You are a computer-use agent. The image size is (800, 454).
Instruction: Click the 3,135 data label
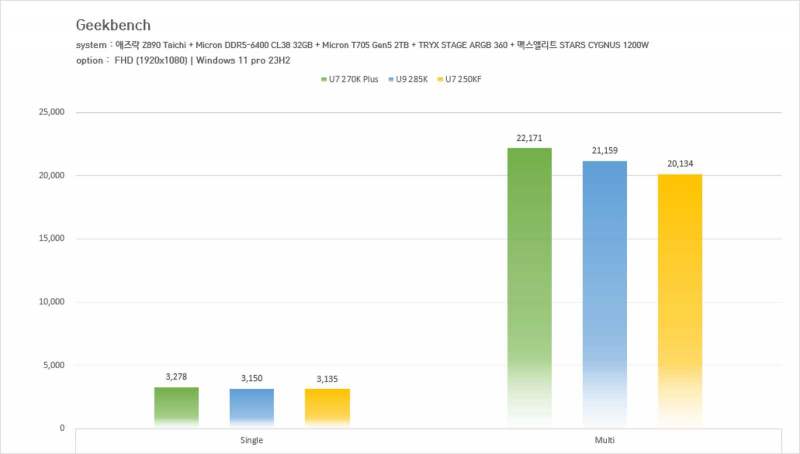click(x=327, y=379)
